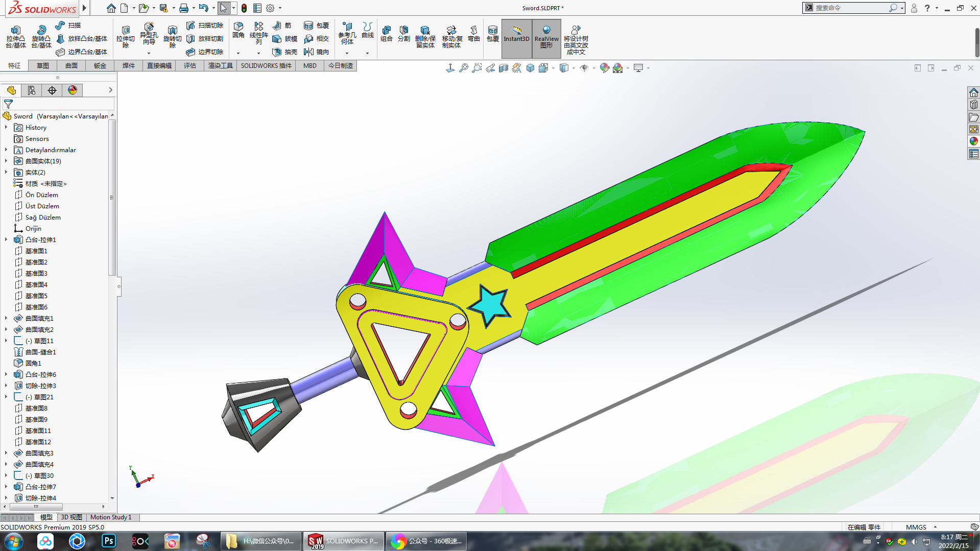Click the Edit Appearance icon in view toolbar

605,68
